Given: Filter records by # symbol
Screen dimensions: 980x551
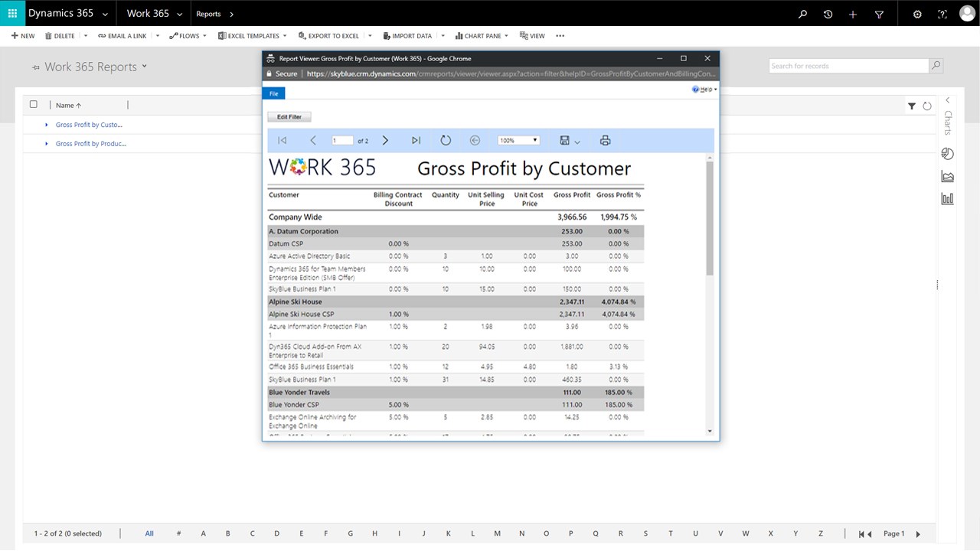Looking at the screenshot, I should coord(178,534).
